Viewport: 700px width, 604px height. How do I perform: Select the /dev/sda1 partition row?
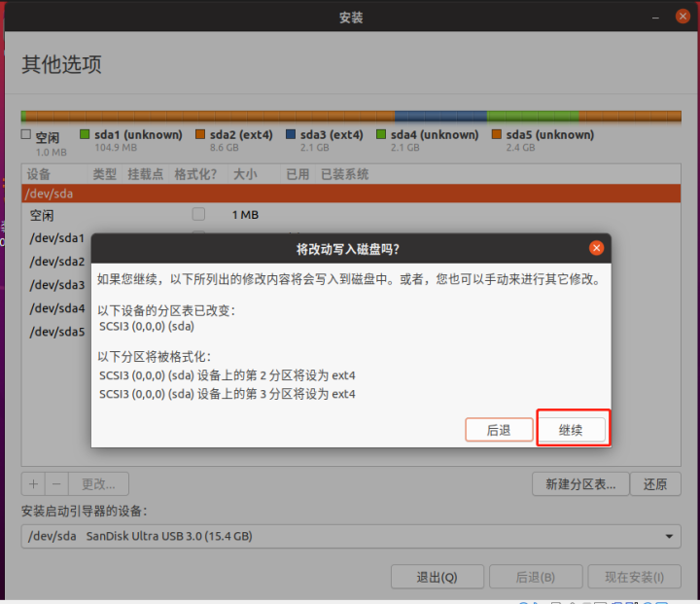point(57,238)
